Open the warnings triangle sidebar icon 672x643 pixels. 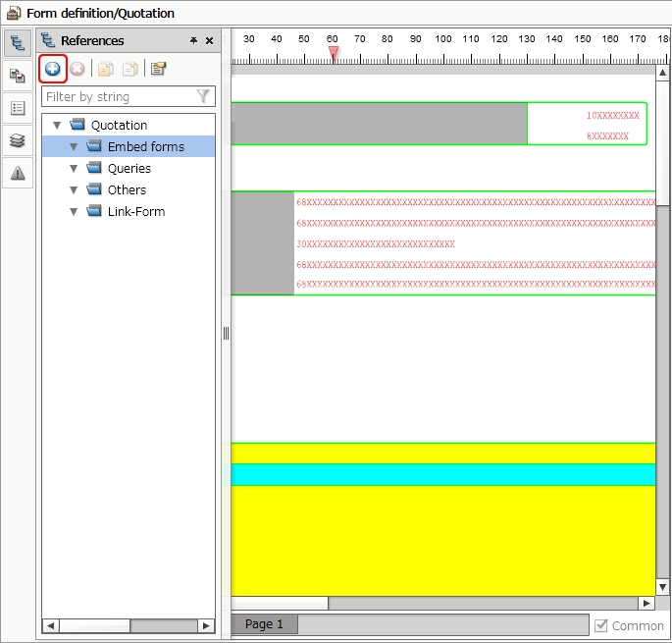pos(18,173)
